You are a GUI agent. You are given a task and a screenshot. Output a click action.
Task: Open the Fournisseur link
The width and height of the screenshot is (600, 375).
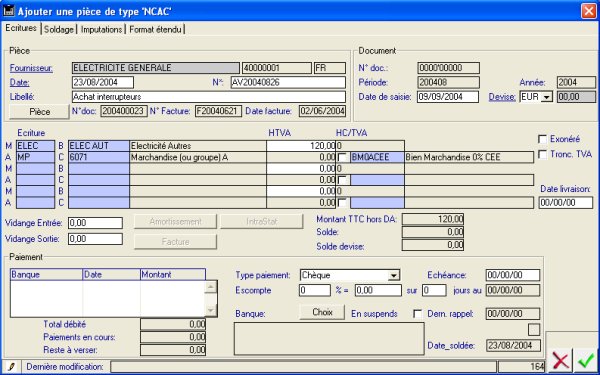(31, 68)
